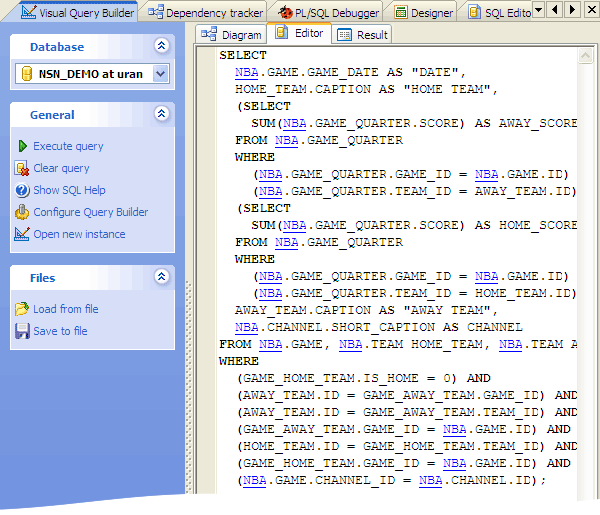The width and height of the screenshot is (600, 515).
Task: Click the Open new instance icon
Action: point(23,234)
